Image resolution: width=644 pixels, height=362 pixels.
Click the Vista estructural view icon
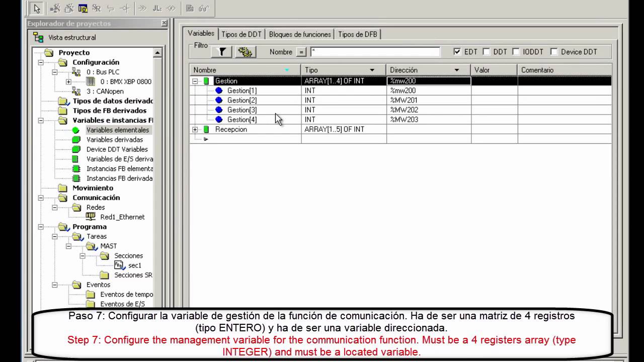point(38,37)
